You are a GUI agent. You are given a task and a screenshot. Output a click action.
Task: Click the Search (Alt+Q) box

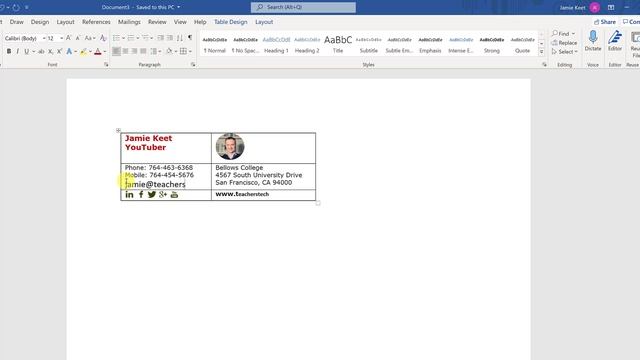pyautogui.click(x=303, y=7)
